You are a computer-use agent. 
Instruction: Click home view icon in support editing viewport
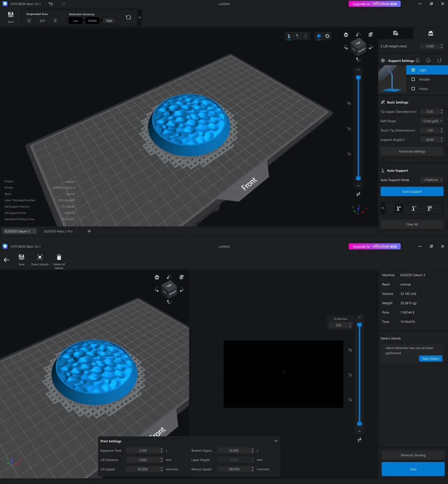pyautogui.click(x=346, y=34)
